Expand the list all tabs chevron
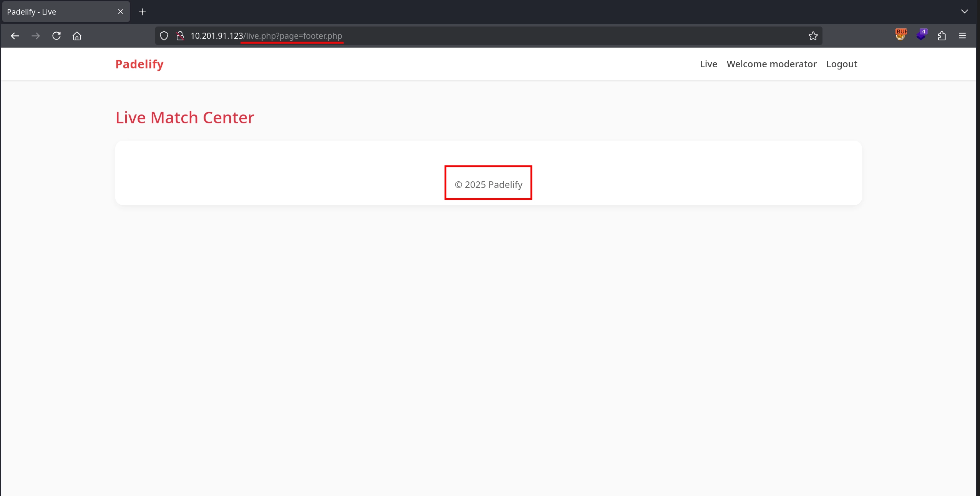980x496 pixels. click(964, 12)
